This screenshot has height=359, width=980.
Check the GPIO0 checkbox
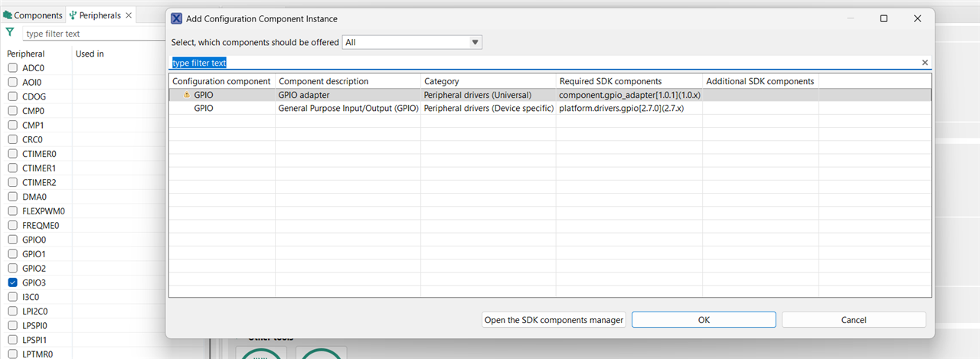[12, 240]
